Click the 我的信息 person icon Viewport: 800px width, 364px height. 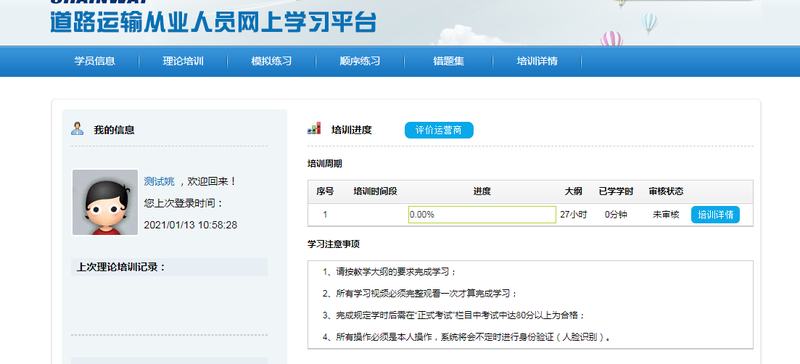[x=77, y=129]
